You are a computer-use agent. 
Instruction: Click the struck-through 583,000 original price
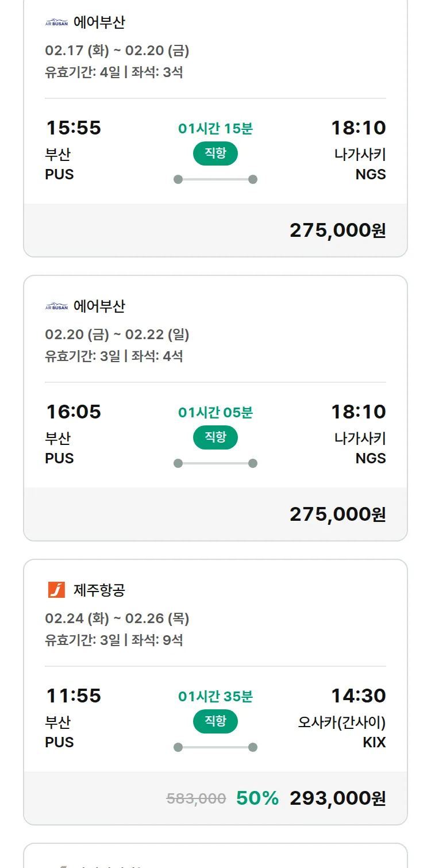(196, 798)
